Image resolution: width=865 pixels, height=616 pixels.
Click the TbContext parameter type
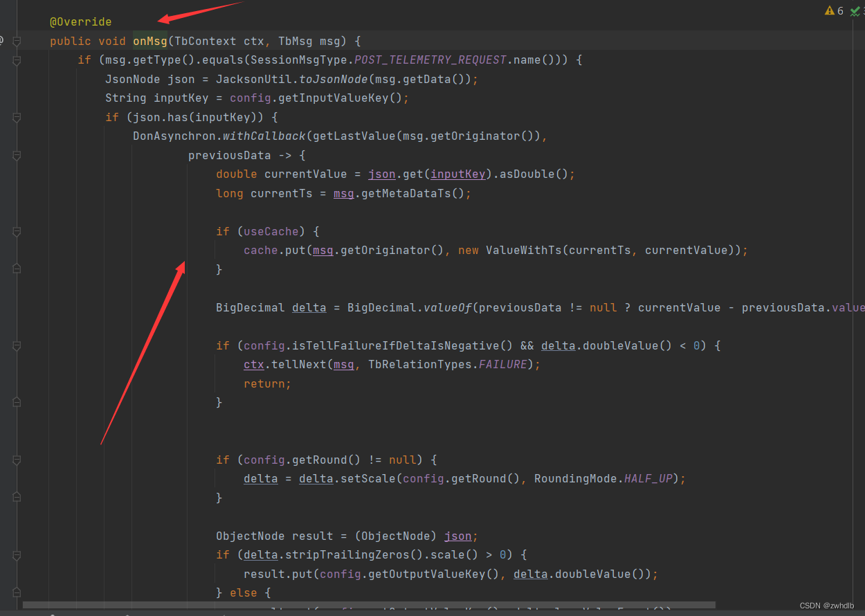point(206,41)
